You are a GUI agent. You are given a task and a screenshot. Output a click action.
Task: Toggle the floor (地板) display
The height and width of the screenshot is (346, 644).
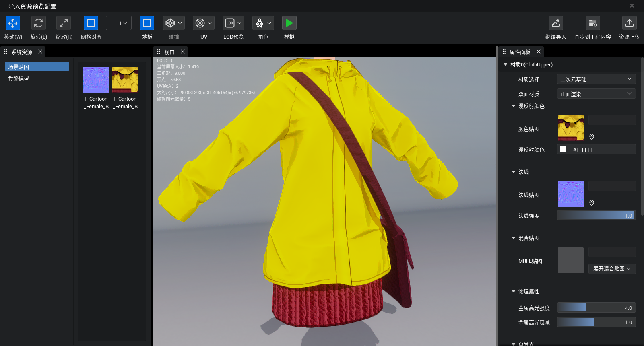(x=147, y=23)
